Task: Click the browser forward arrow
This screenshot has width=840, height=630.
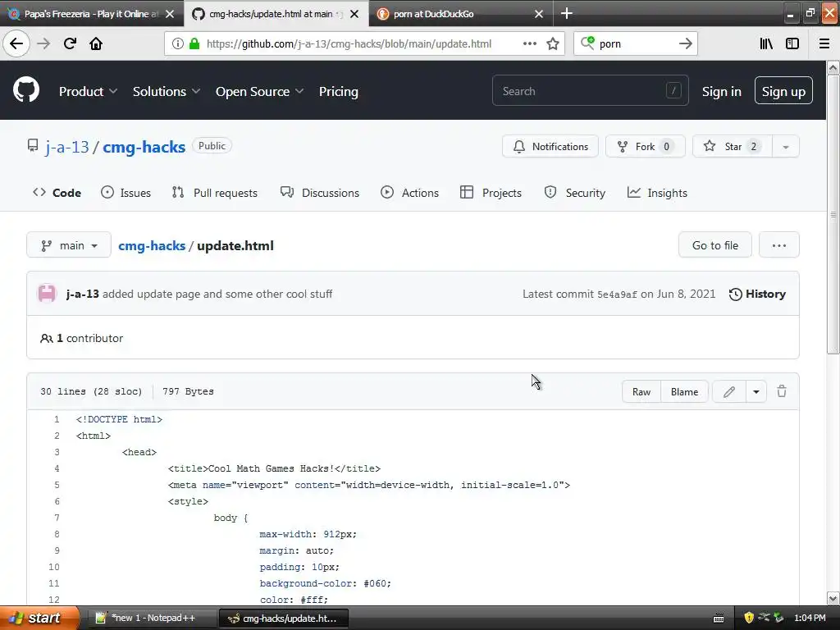Action: click(x=43, y=43)
